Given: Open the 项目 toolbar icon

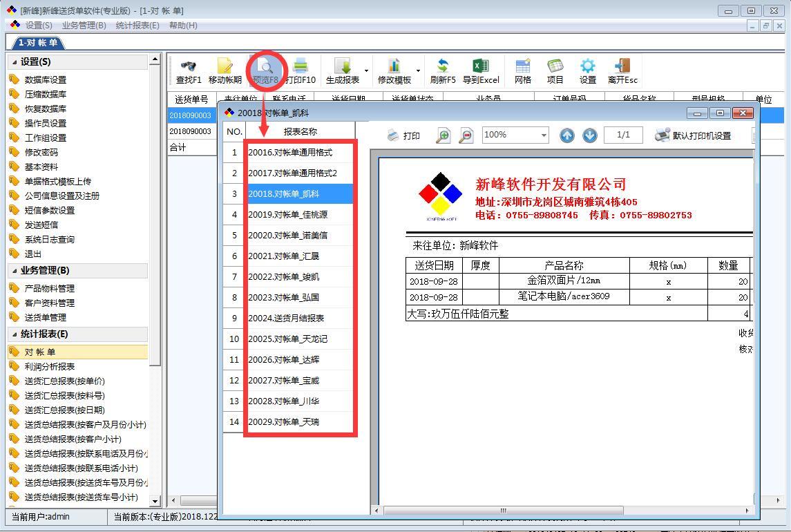Looking at the screenshot, I should pos(555,66).
